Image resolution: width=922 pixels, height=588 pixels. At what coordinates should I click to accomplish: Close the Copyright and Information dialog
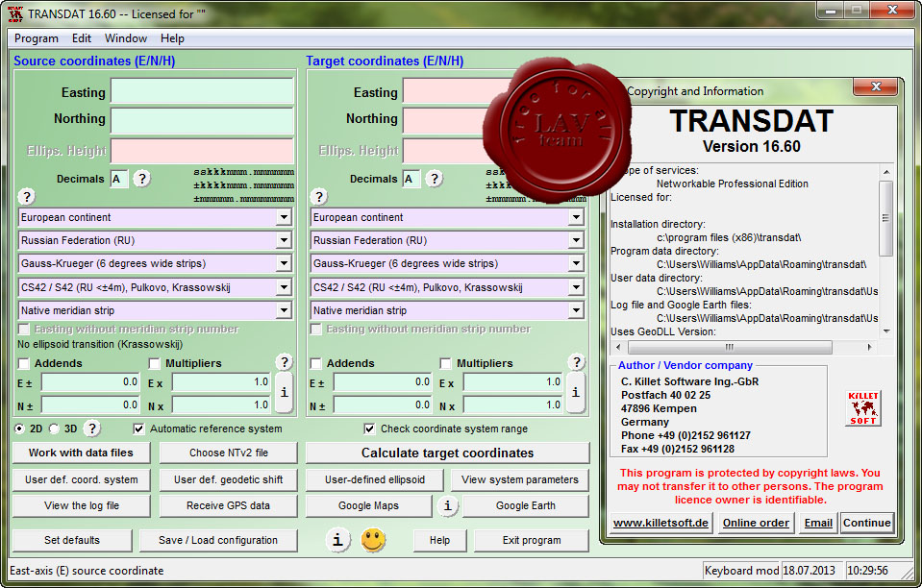[876, 86]
